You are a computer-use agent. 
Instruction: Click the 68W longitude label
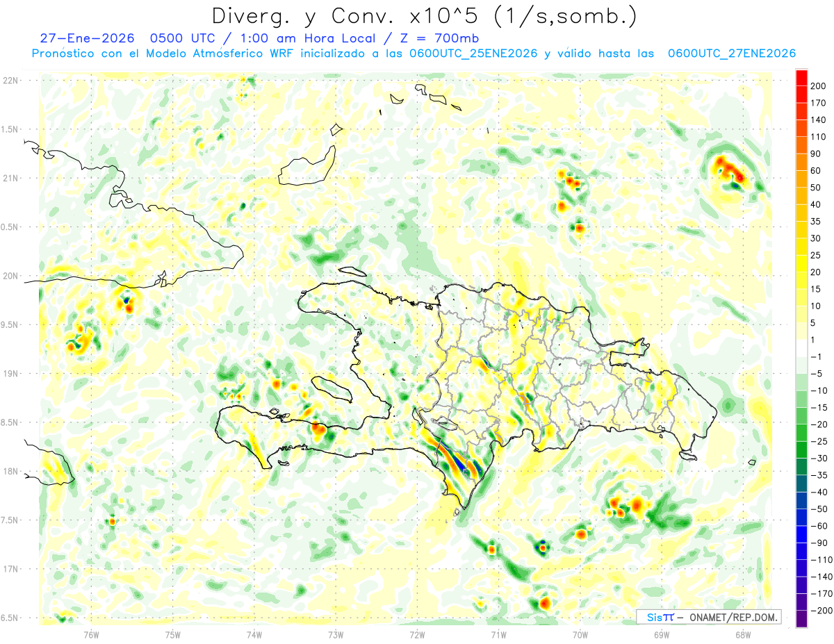(x=743, y=634)
